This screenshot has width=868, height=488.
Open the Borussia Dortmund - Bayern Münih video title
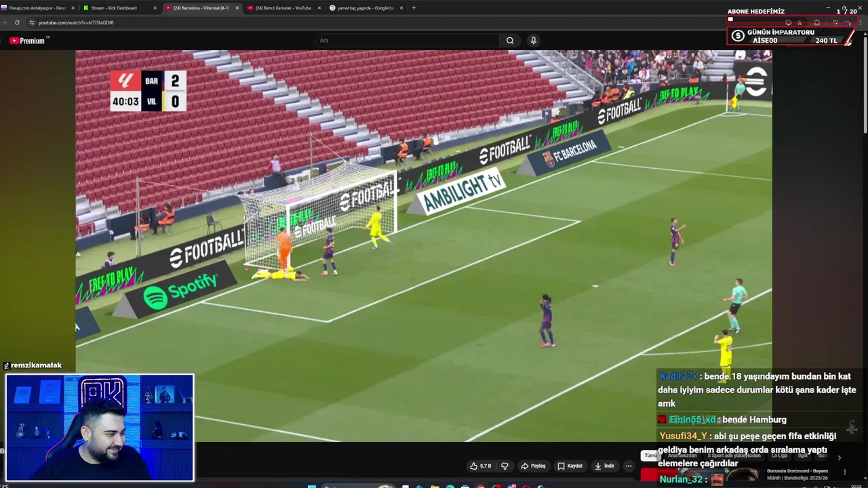797,474
